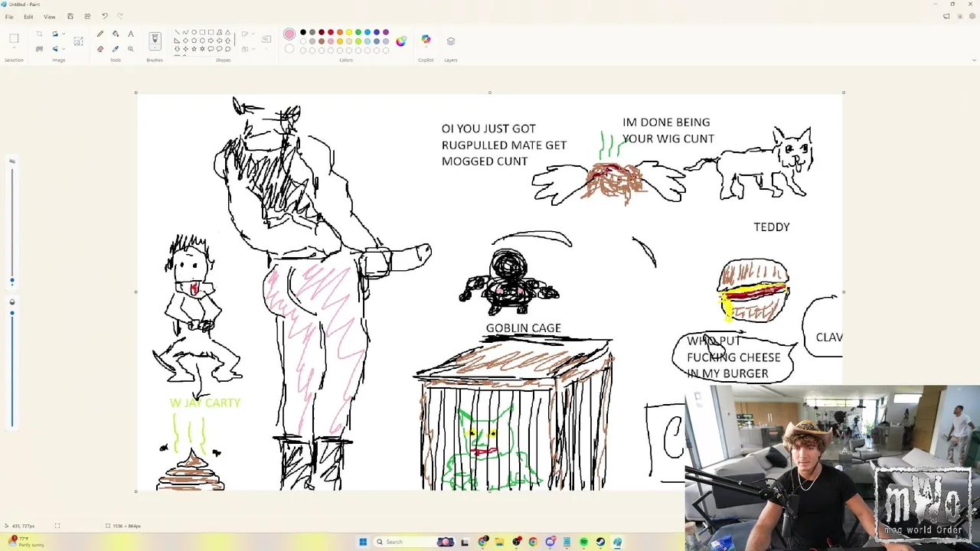
Task: Open Chrome from the taskbar
Action: (533, 542)
